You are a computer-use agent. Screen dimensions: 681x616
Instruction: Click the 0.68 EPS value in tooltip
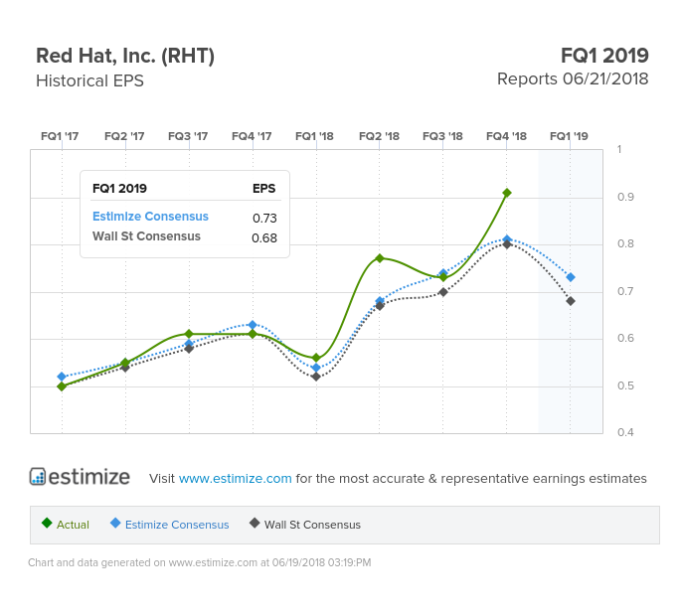coord(264,237)
